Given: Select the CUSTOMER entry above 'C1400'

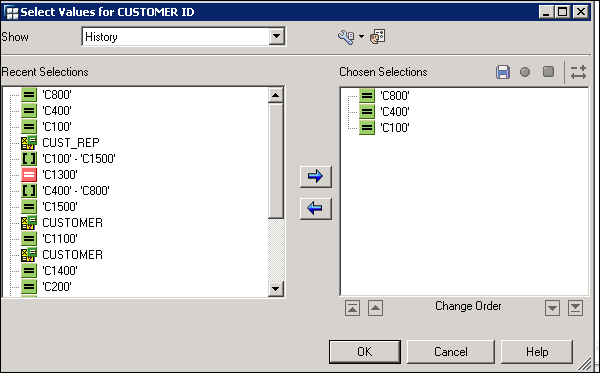Looking at the screenshot, I should coord(72,255).
